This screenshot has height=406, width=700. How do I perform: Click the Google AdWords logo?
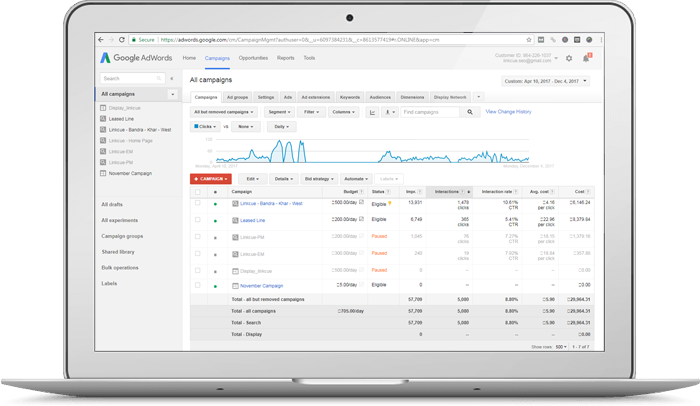[136, 58]
